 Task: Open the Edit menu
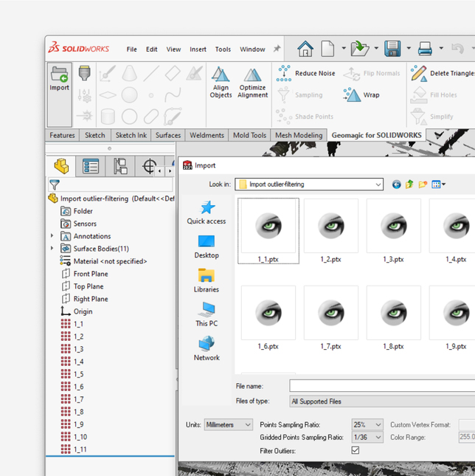(151, 49)
